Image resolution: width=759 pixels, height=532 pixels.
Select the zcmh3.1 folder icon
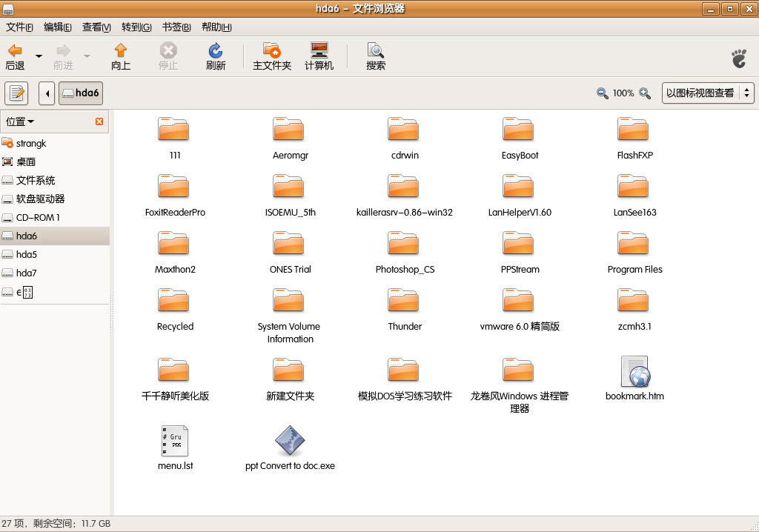tap(633, 301)
